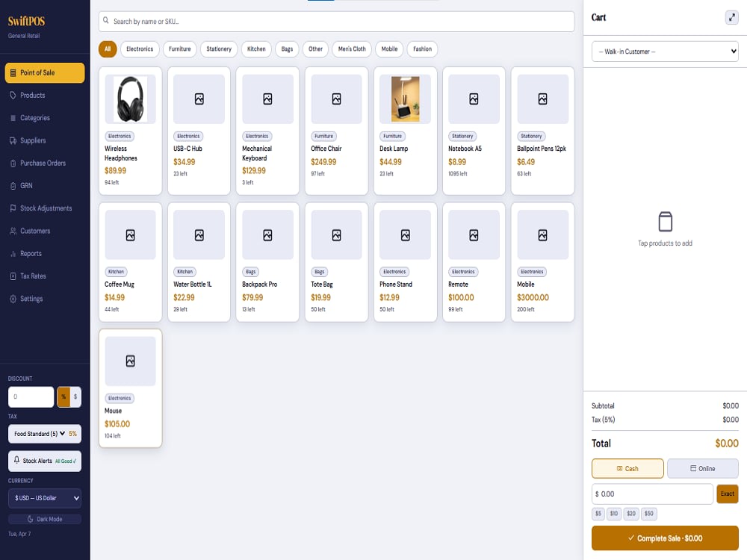Image resolution: width=747 pixels, height=560 pixels.
Task: Click the Customers people icon
Action: pos(13,231)
